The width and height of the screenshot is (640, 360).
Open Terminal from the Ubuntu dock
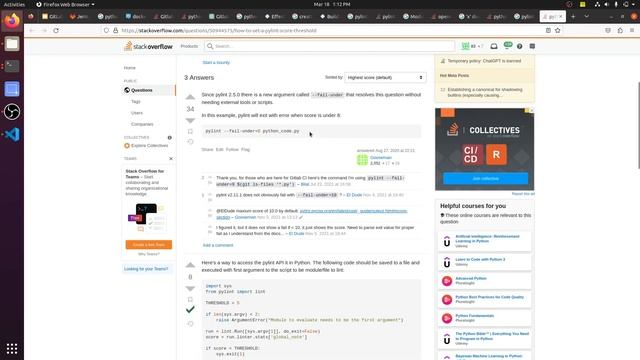coord(12,66)
